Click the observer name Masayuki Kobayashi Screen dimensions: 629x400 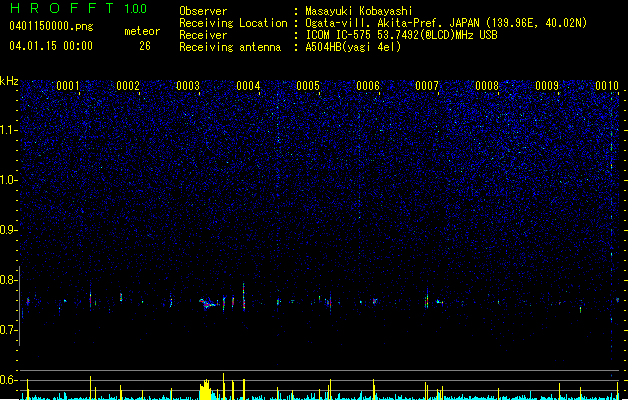pos(359,11)
